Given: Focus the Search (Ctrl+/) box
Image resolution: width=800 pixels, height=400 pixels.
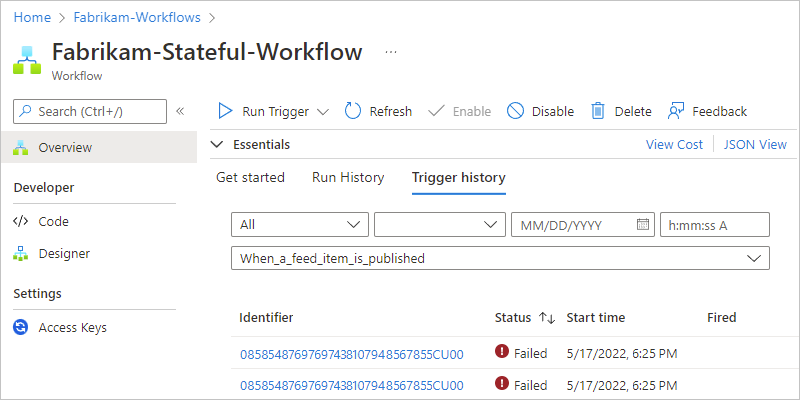Looking at the screenshot, I should (x=90, y=111).
